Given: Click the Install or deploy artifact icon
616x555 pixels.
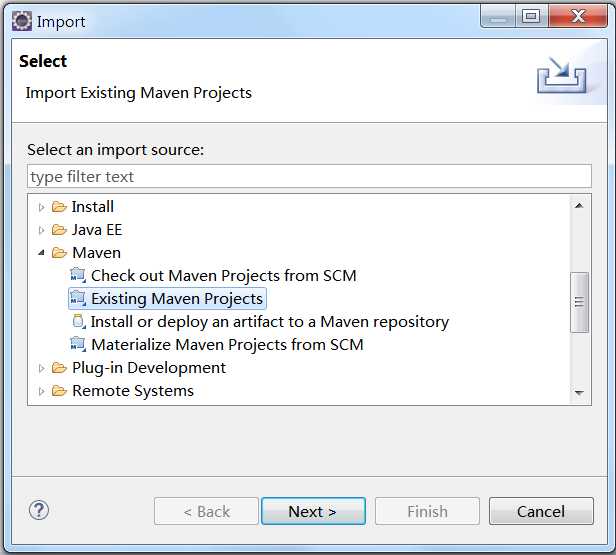Looking at the screenshot, I should click(x=78, y=322).
